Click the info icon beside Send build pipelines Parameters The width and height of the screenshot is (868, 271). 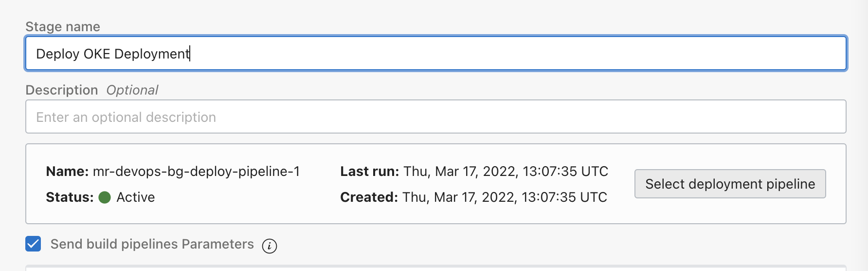(269, 246)
